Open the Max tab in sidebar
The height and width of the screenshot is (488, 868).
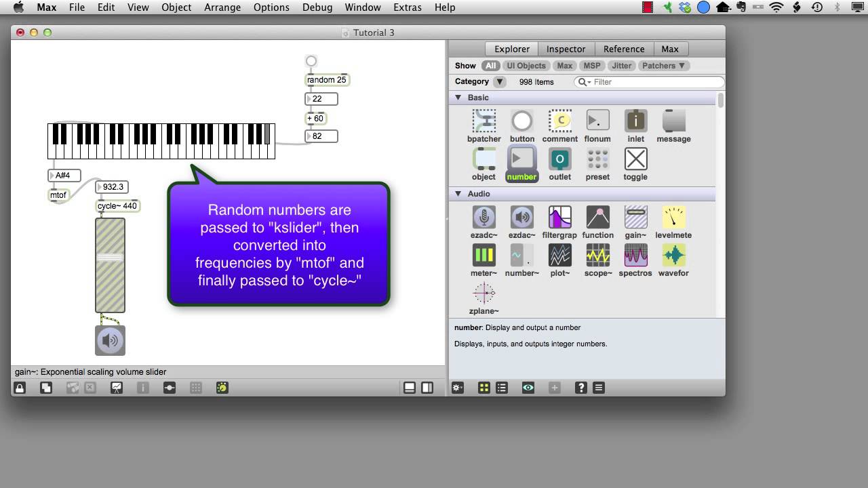click(670, 49)
